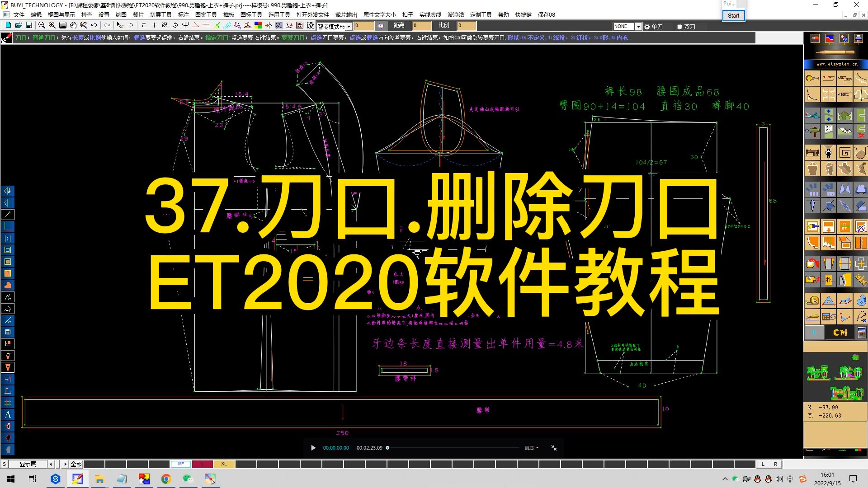Open File Explorer from the taskbar
The height and width of the screenshot is (488, 868).
[x=99, y=479]
